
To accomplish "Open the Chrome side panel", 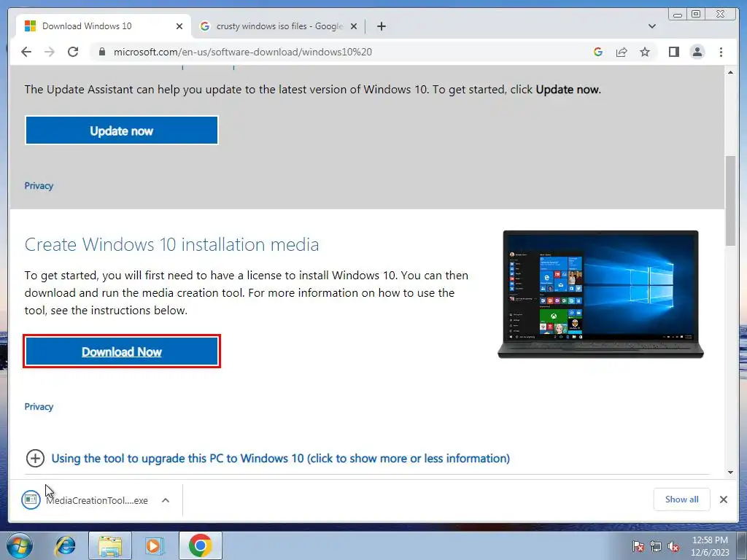I will pos(673,52).
